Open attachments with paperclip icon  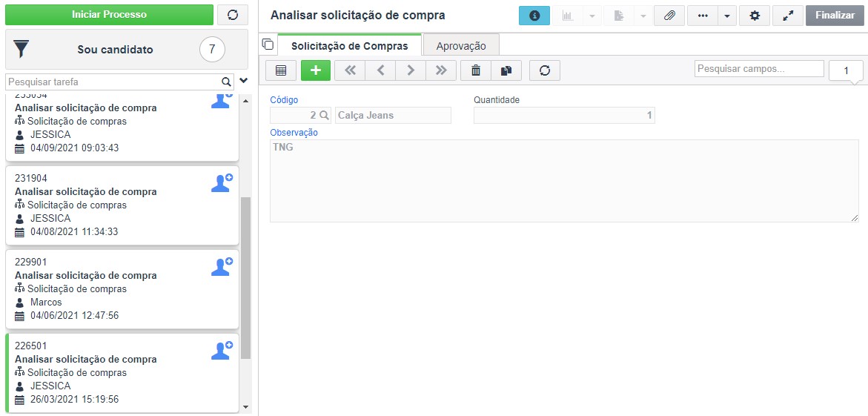(x=669, y=16)
